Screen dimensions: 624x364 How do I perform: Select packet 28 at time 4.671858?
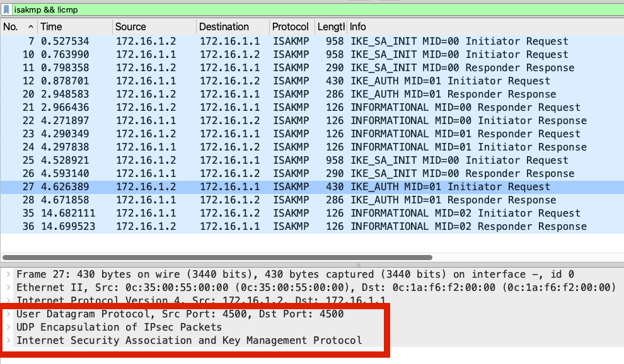coord(312,200)
